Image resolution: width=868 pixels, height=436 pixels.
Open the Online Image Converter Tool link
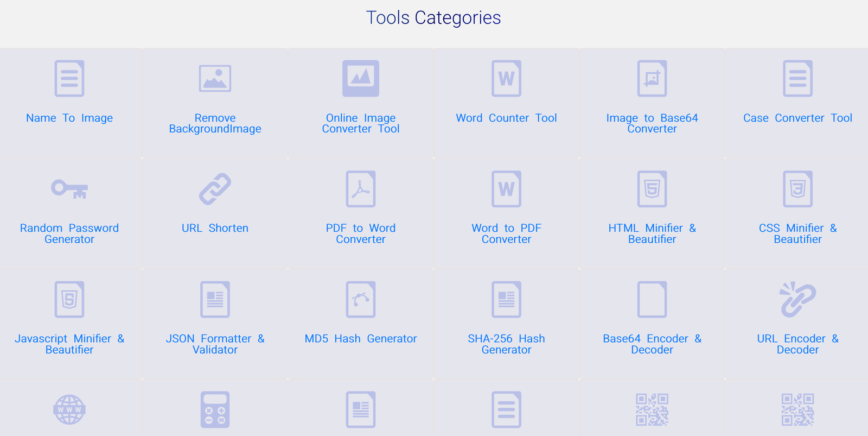coord(361,123)
